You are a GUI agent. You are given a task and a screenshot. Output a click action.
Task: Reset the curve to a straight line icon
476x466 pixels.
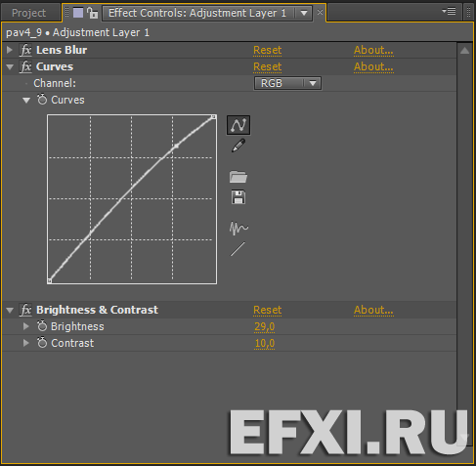238,249
